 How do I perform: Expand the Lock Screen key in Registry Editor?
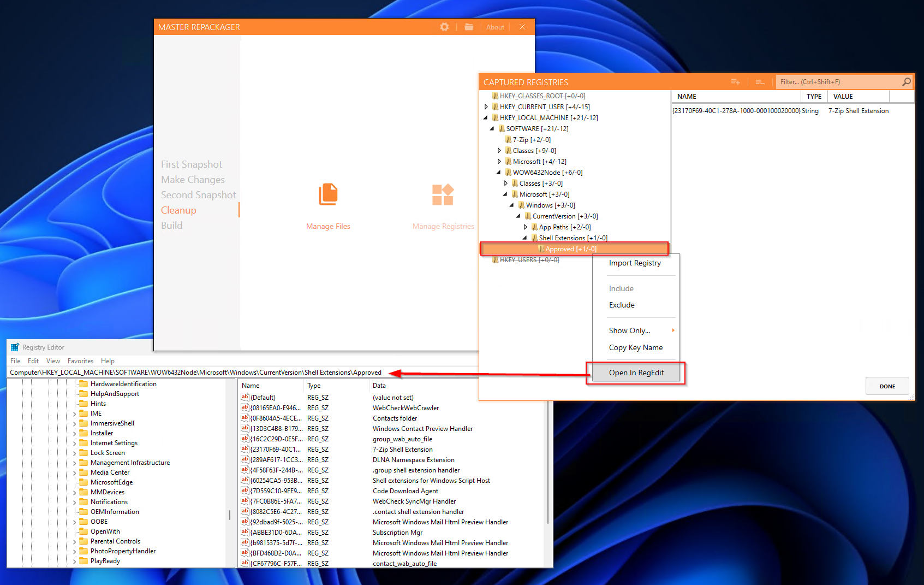tap(75, 453)
